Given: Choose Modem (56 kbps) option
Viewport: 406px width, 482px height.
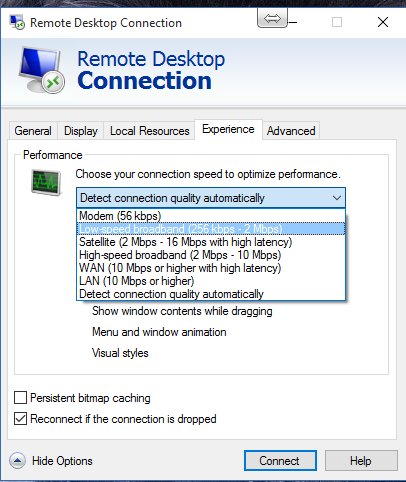Looking at the screenshot, I should pyautogui.click(x=211, y=216).
